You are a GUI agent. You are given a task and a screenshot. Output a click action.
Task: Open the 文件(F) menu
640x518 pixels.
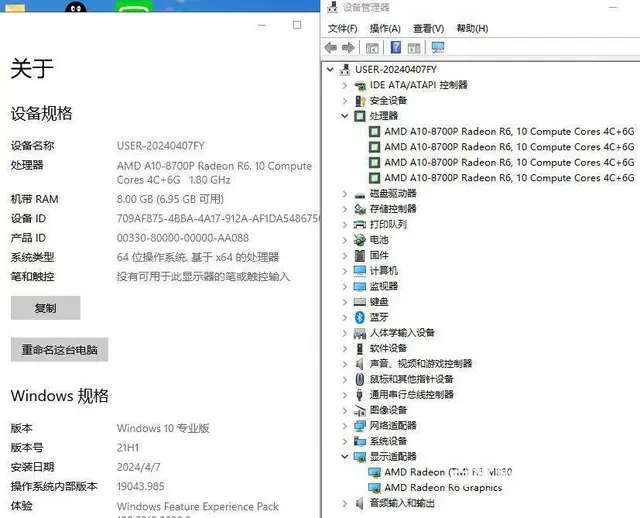(342, 29)
